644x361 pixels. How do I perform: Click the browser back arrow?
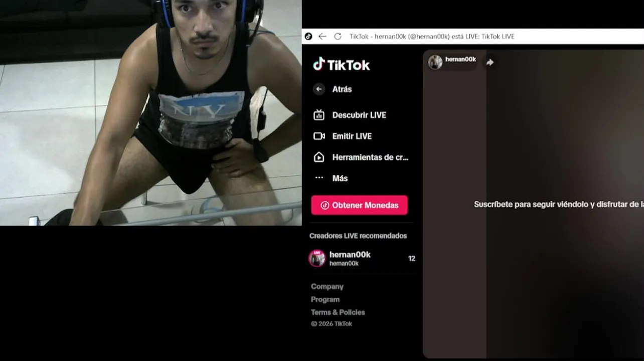point(323,37)
